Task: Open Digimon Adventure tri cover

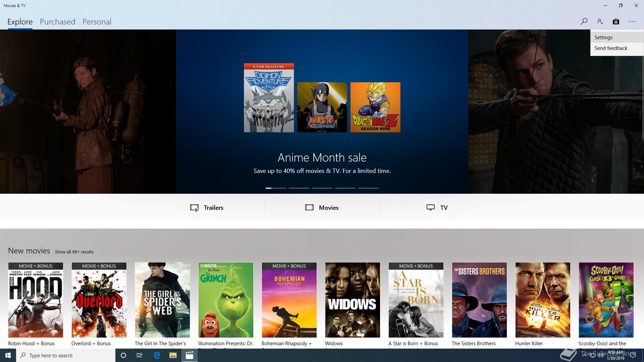Action: pos(269,98)
